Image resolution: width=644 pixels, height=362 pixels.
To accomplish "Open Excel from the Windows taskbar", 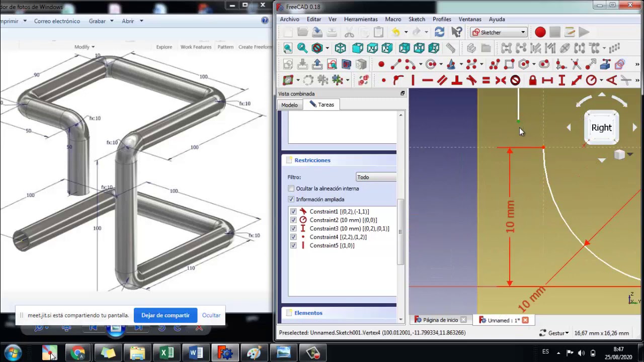I will (167, 353).
